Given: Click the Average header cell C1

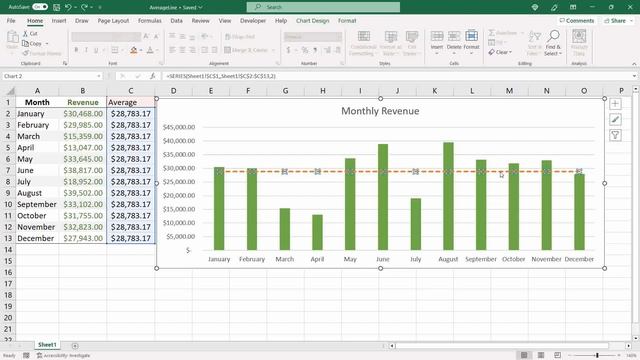Looking at the screenshot, I should click(x=131, y=102).
